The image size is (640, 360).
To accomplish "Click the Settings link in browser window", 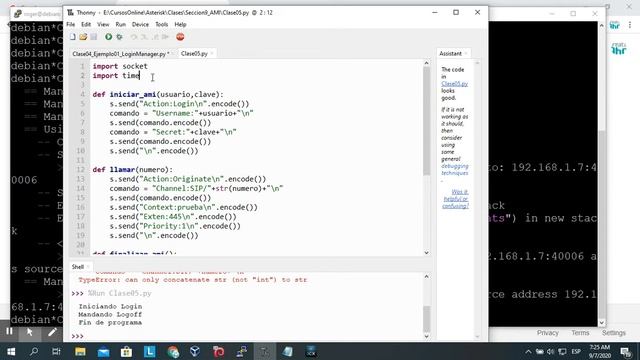I will tap(613, 333).
